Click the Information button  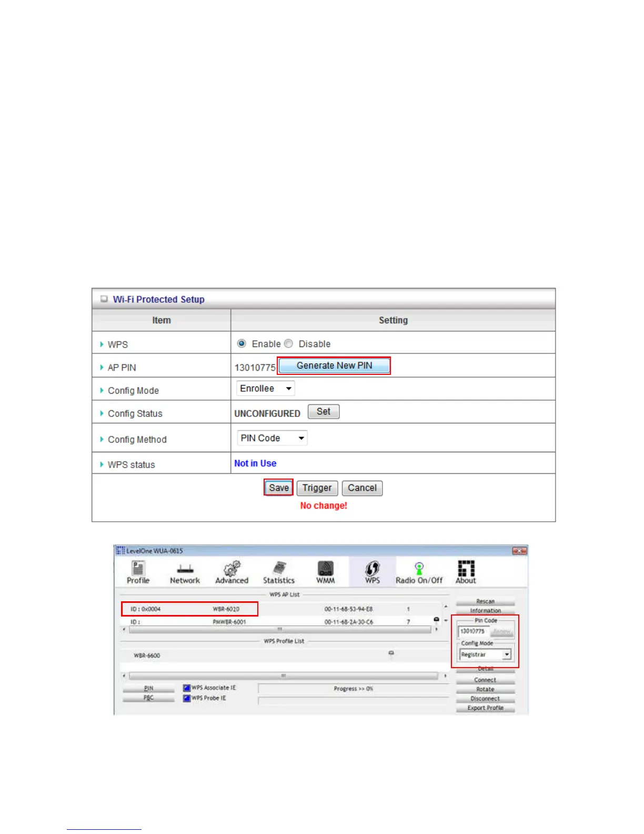[x=485, y=611]
